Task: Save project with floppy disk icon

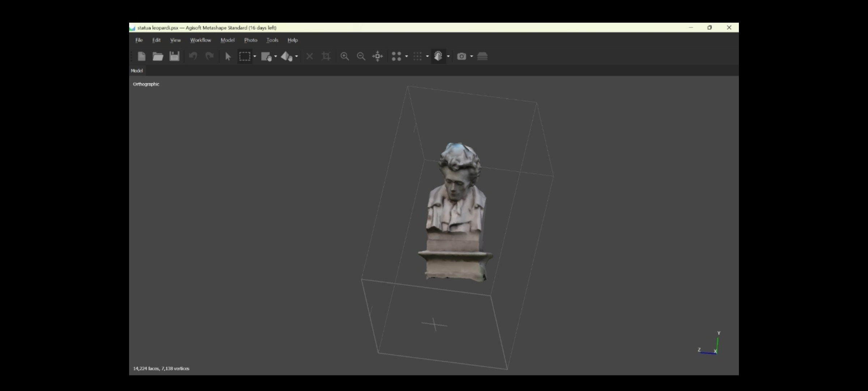Action: (174, 56)
